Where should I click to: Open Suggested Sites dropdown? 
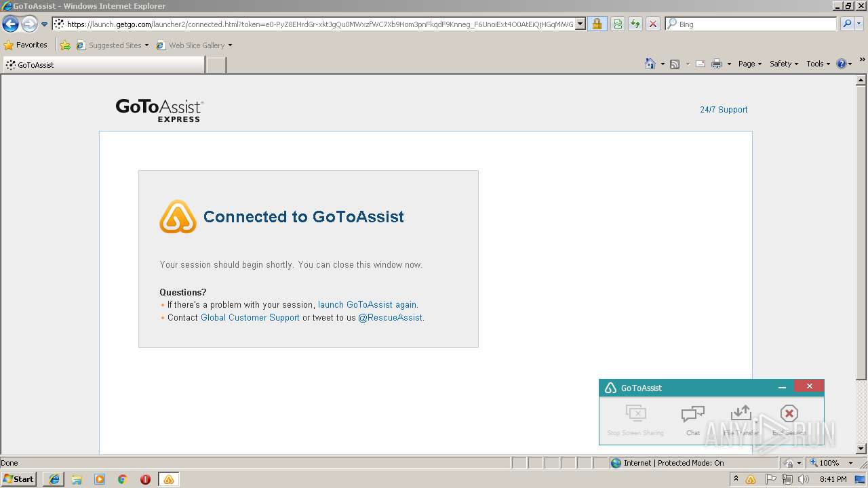pos(112,45)
